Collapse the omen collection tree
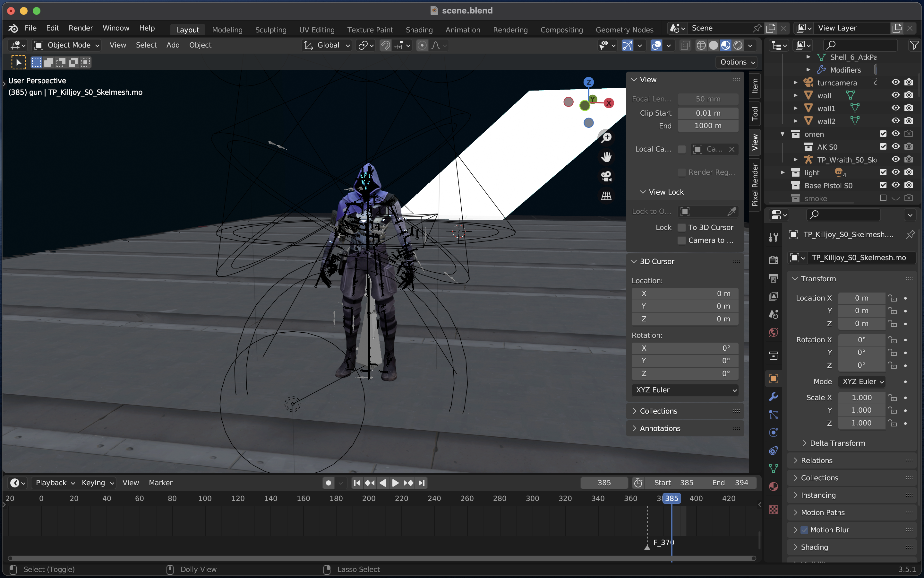The width and height of the screenshot is (924, 578). tap(782, 134)
